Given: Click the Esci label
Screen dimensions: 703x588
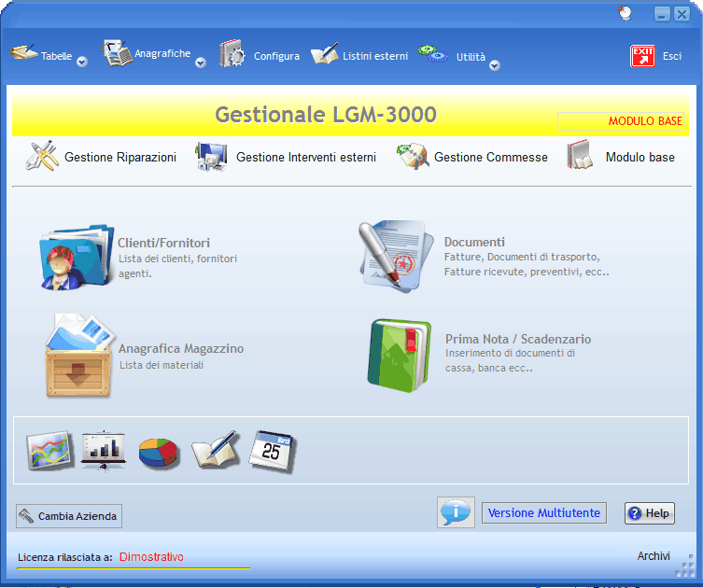Looking at the screenshot, I should [x=672, y=56].
